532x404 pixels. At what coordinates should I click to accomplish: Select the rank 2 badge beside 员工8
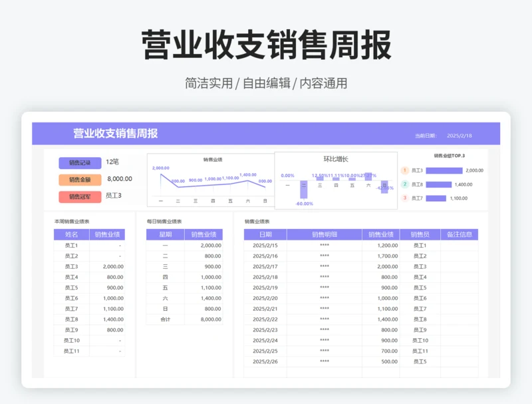[405, 184]
